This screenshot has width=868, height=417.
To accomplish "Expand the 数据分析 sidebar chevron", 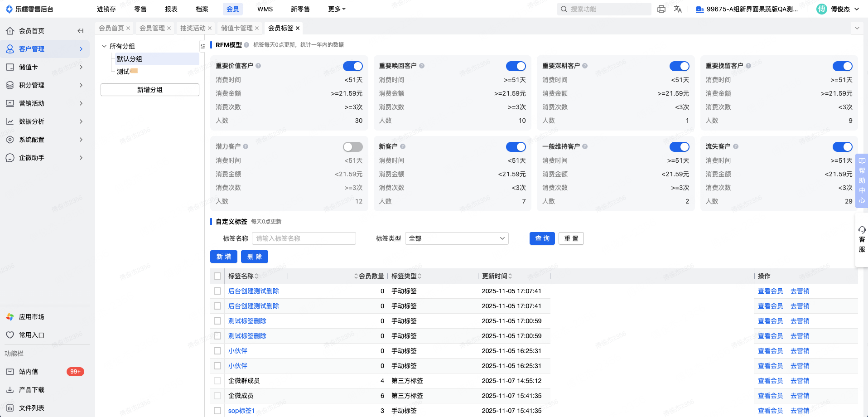I will [81, 121].
